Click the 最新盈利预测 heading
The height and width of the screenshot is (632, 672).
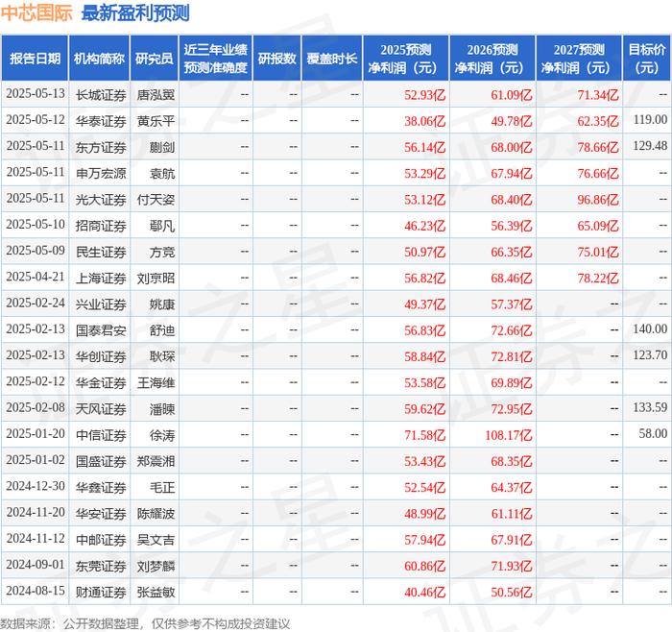(x=135, y=13)
